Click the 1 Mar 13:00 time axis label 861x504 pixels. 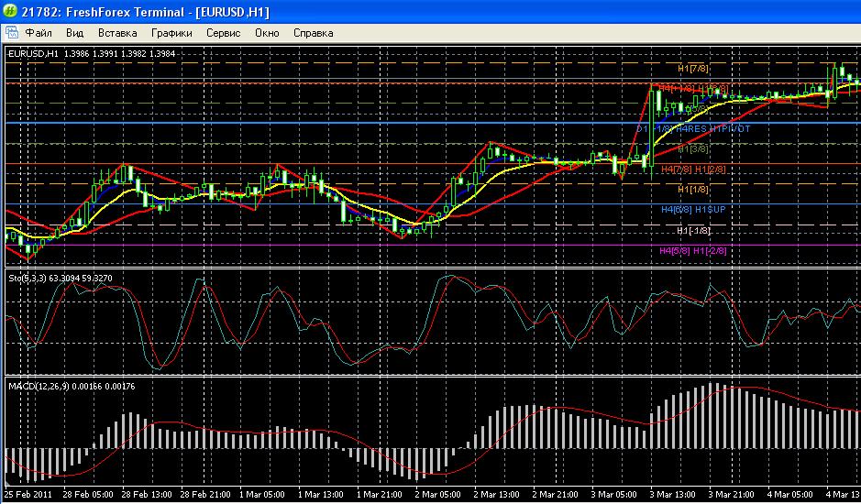click(321, 494)
